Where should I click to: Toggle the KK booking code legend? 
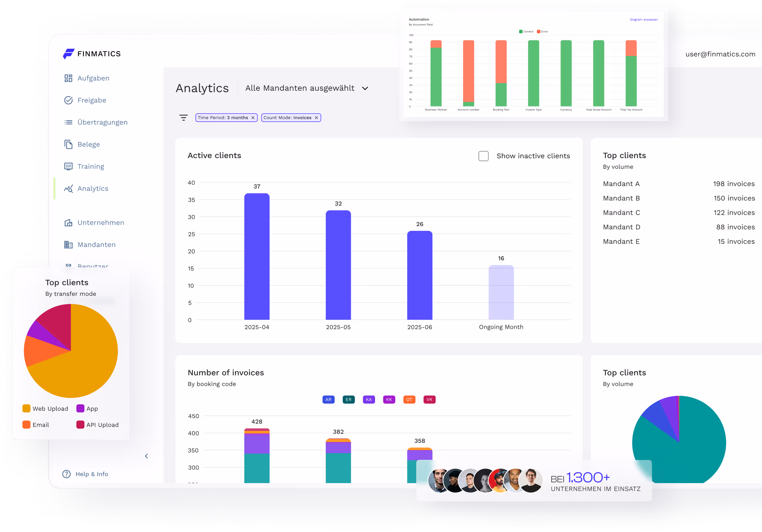point(389,400)
